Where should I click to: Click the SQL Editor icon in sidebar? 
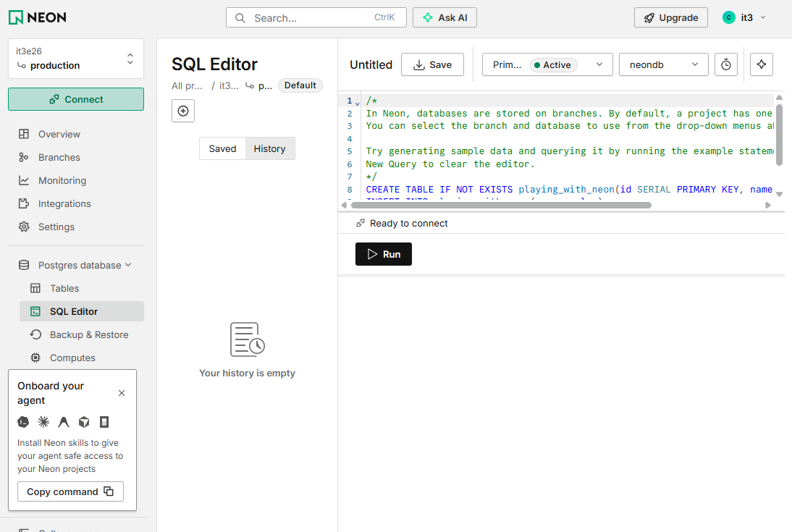click(x=35, y=312)
